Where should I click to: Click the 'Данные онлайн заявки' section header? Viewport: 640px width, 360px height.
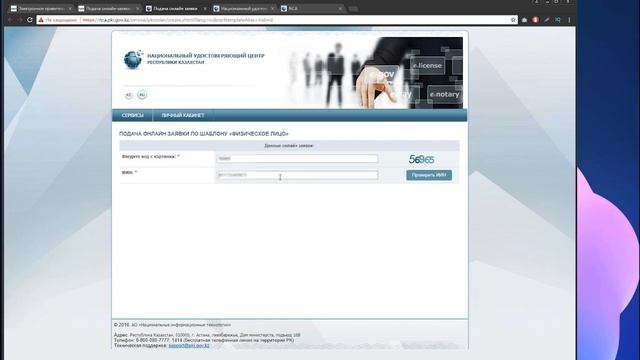click(289, 146)
